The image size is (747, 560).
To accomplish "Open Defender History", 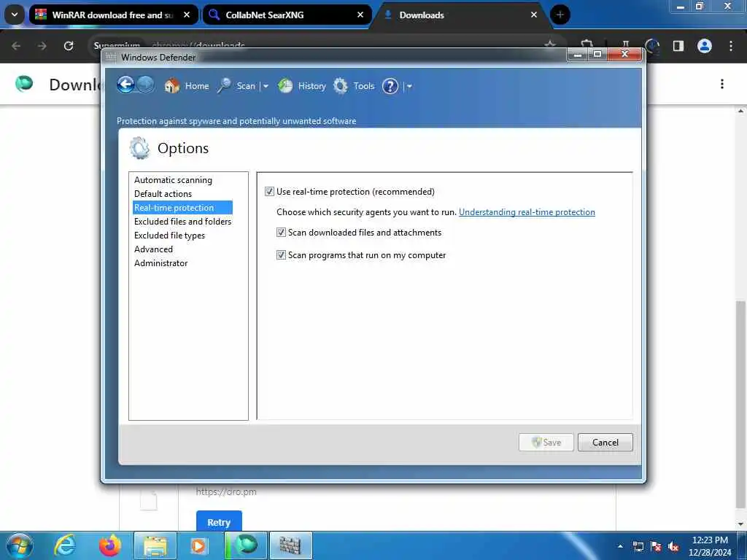I will pyautogui.click(x=302, y=86).
